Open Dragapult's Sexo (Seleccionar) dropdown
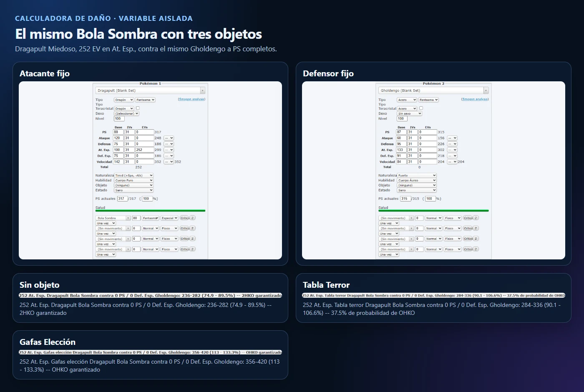 coord(127,113)
